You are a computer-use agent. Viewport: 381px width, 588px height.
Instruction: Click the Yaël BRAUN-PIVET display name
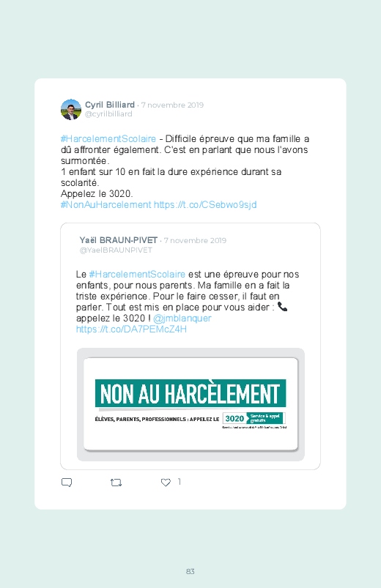(x=118, y=240)
